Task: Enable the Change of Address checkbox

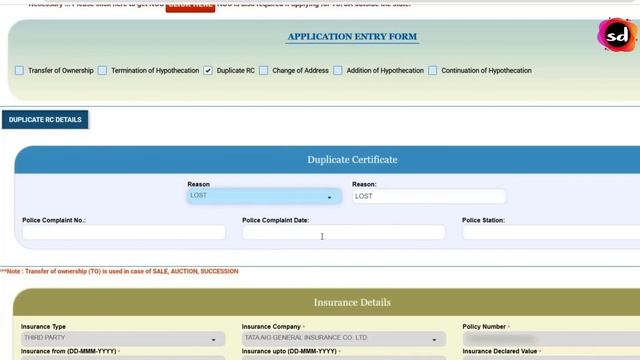Action: point(264,71)
